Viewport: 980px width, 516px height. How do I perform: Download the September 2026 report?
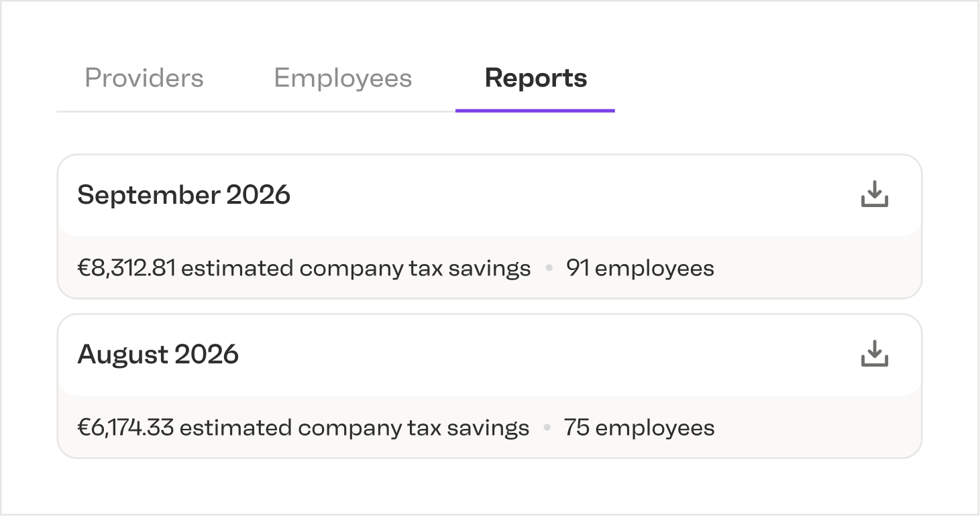874,194
